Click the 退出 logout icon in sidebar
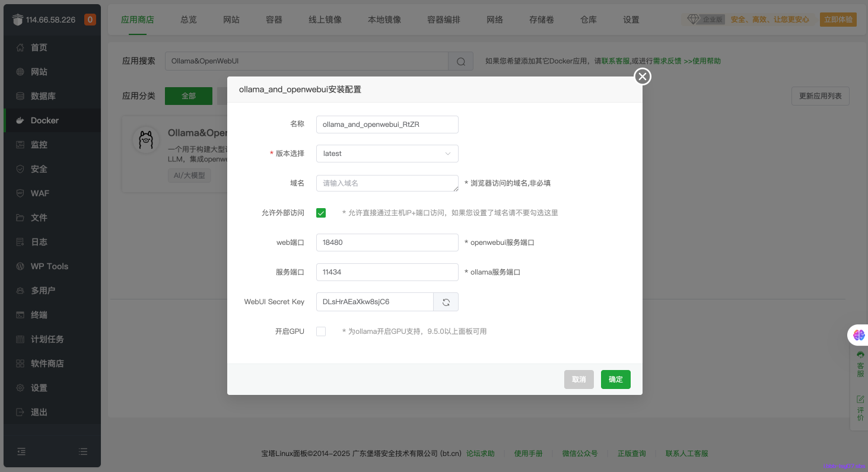 (x=20, y=412)
